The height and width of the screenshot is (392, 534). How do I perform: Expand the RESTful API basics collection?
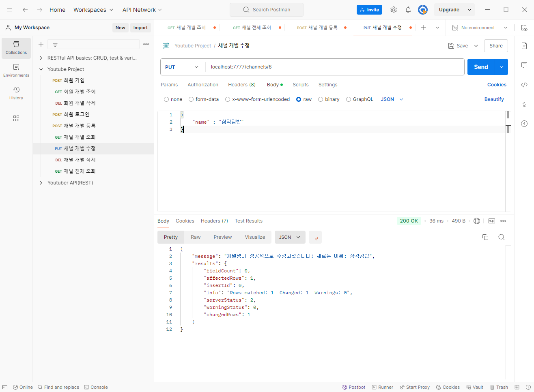pos(41,58)
